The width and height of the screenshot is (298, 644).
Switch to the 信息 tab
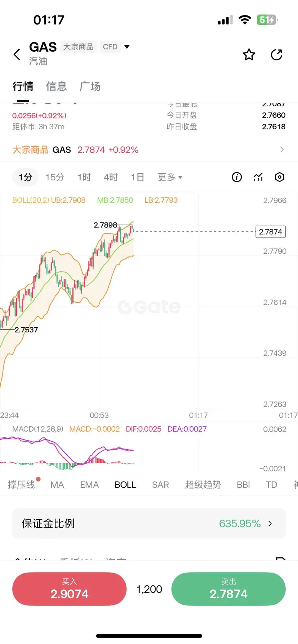click(x=57, y=86)
